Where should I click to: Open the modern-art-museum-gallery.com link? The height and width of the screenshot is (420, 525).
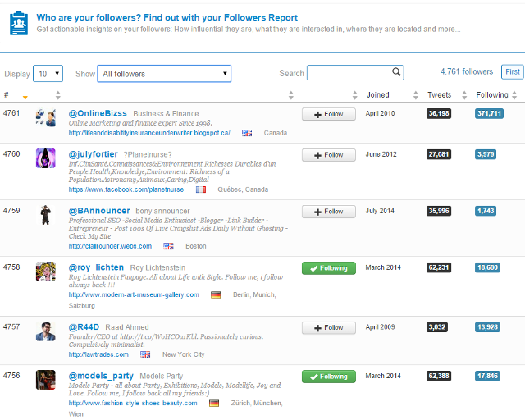134,294
